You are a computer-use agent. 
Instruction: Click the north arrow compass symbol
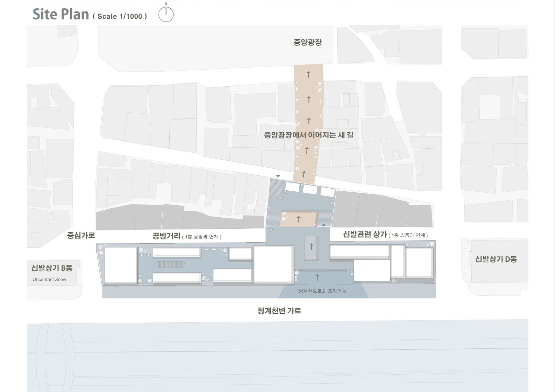tap(166, 12)
